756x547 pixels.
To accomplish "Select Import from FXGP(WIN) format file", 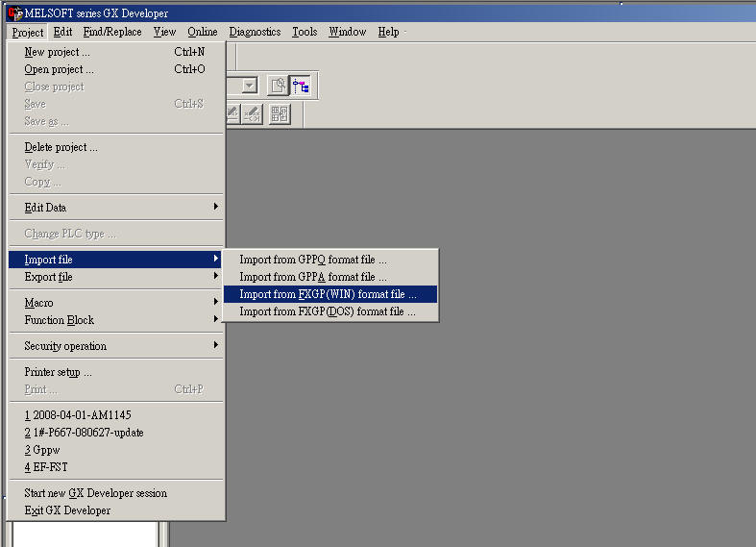I will [x=328, y=294].
